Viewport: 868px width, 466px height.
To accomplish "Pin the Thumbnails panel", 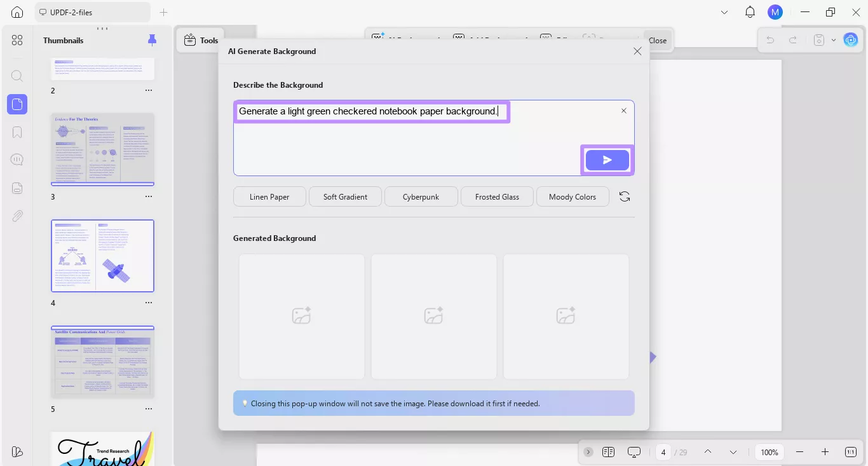I will pyautogui.click(x=152, y=40).
